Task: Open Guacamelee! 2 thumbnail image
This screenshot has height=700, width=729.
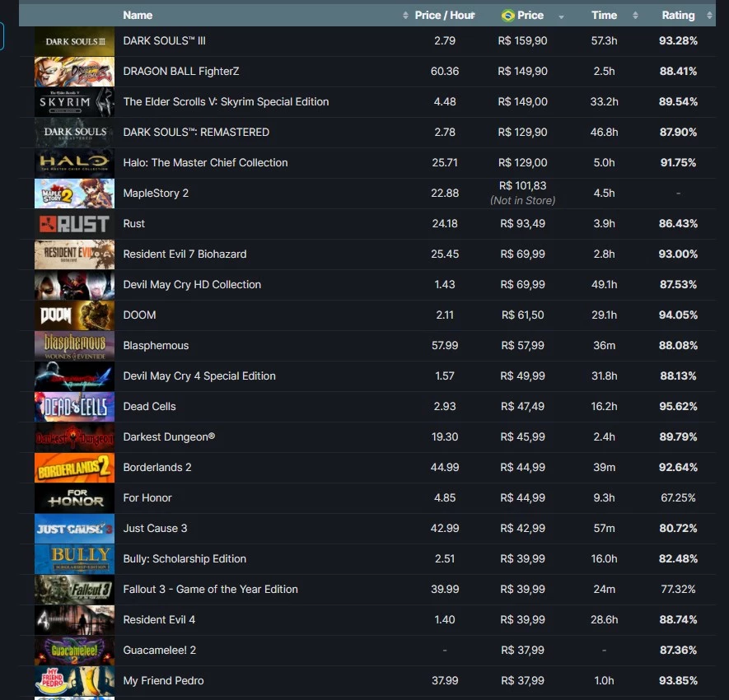Action: tap(74, 651)
